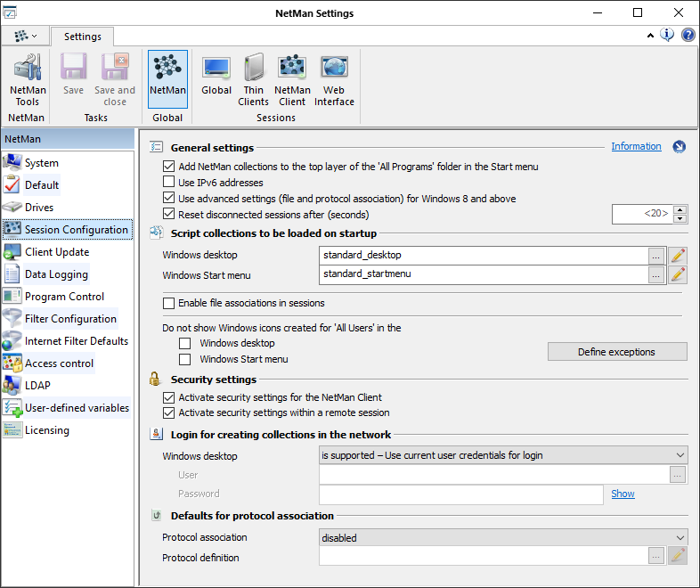Click the Windows Start menu script field
700x588 pixels.
point(483,274)
